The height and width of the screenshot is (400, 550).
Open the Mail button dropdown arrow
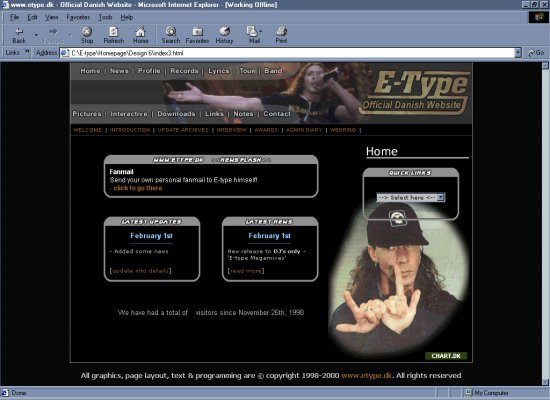(x=261, y=31)
